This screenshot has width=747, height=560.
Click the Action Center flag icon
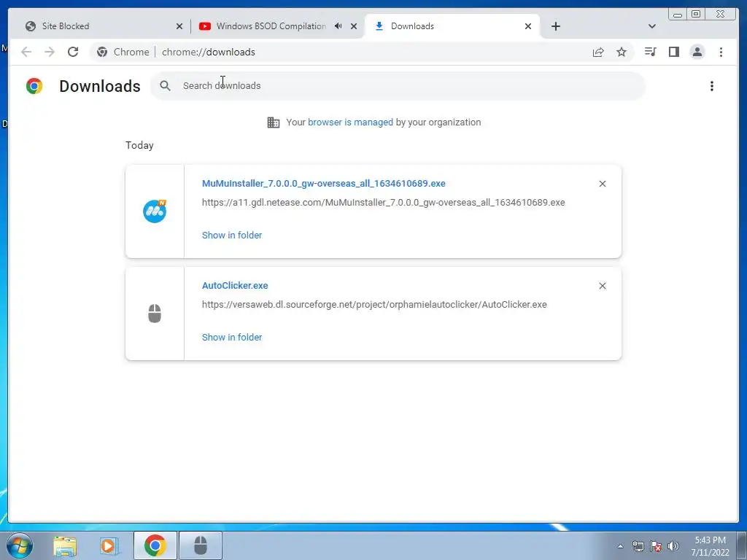coord(656,546)
